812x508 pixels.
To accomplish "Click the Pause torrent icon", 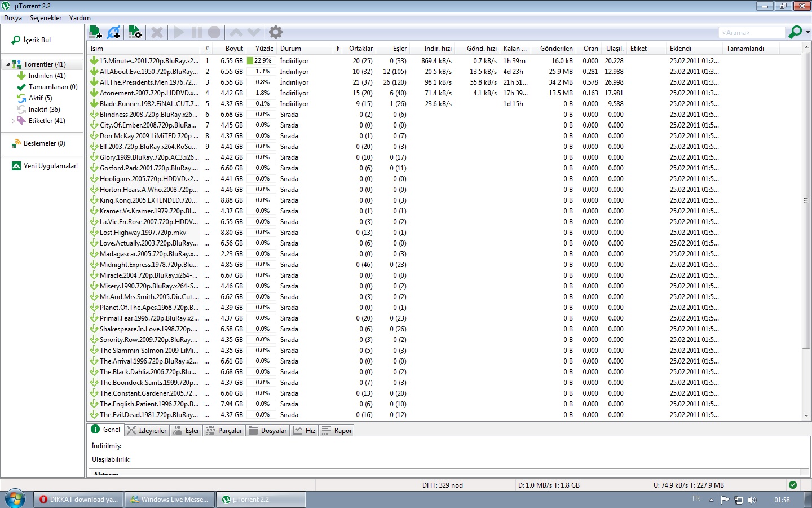I will point(196,32).
